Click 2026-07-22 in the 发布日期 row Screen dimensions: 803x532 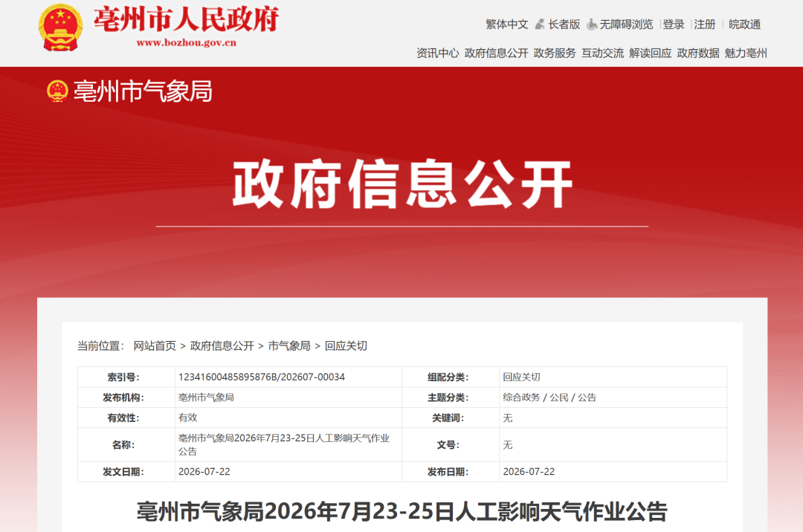(x=529, y=472)
